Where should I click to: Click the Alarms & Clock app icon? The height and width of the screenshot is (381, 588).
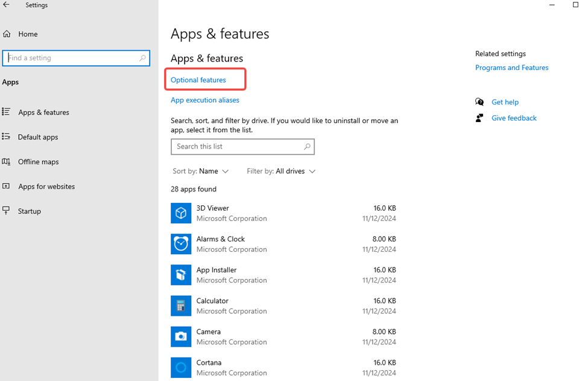click(x=181, y=244)
